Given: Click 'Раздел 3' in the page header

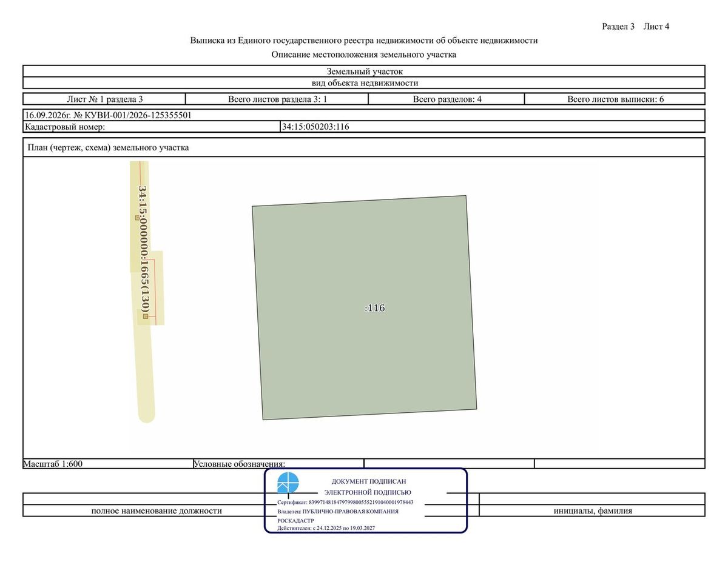Looking at the screenshot, I should [x=618, y=27].
